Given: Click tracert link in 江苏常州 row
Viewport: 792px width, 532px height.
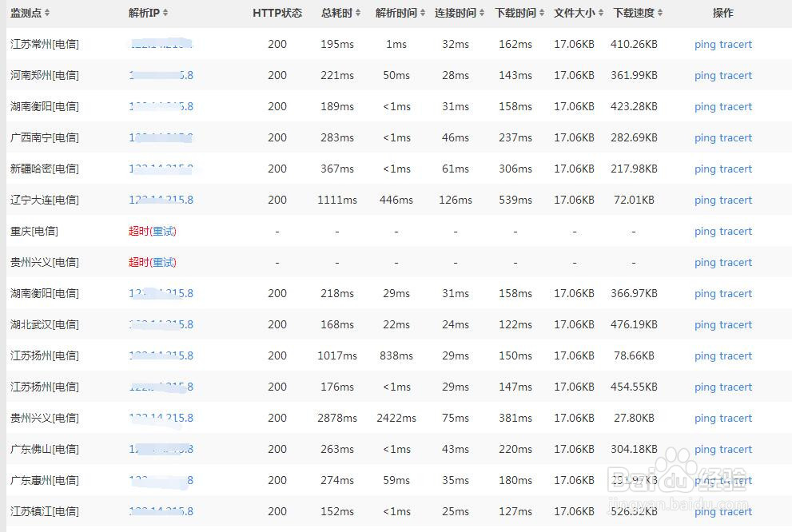Looking at the screenshot, I should pos(736,45).
